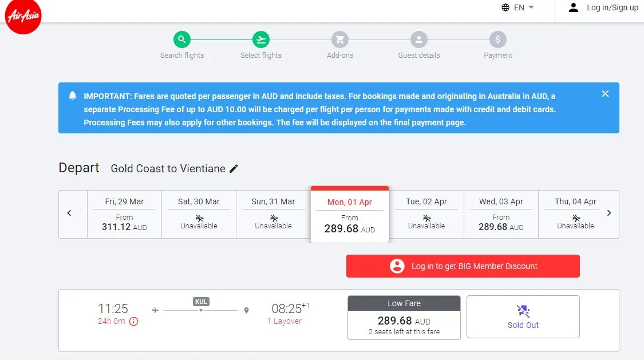Screen dimensions: 644x360
Task: Click the Search flights step icon
Action: pos(182,39)
